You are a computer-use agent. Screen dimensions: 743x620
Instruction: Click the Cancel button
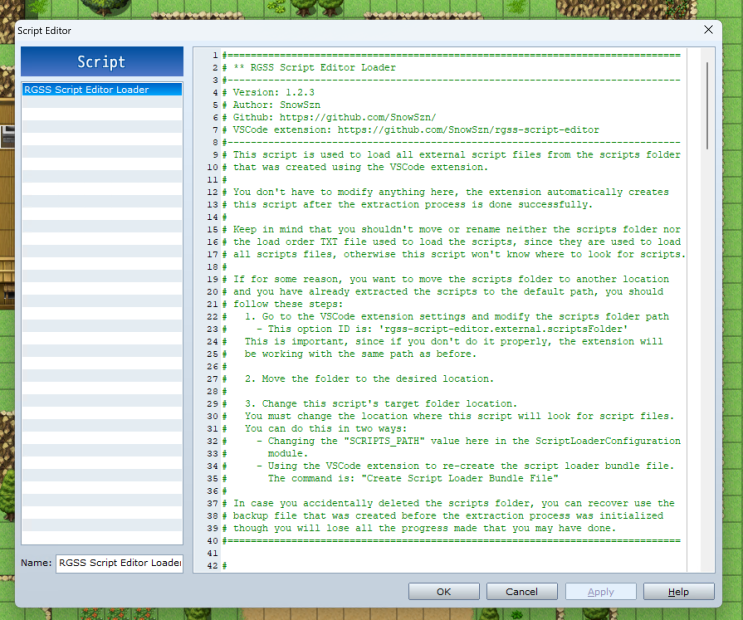coord(521,592)
